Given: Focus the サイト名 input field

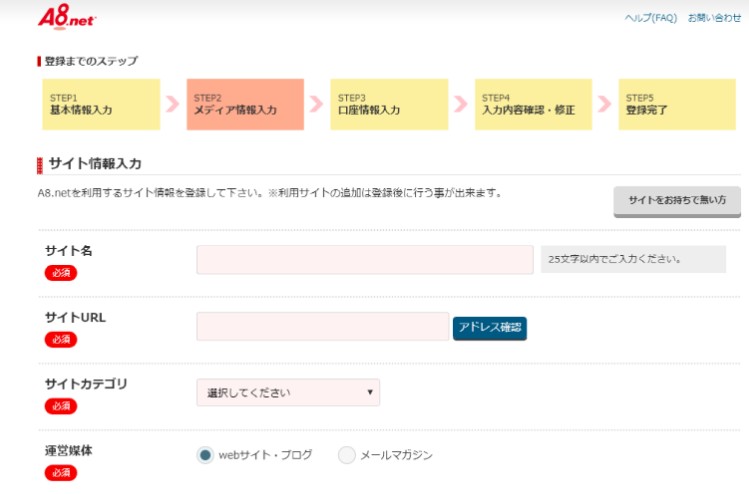Looking at the screenshot, I should coord(365,260).
